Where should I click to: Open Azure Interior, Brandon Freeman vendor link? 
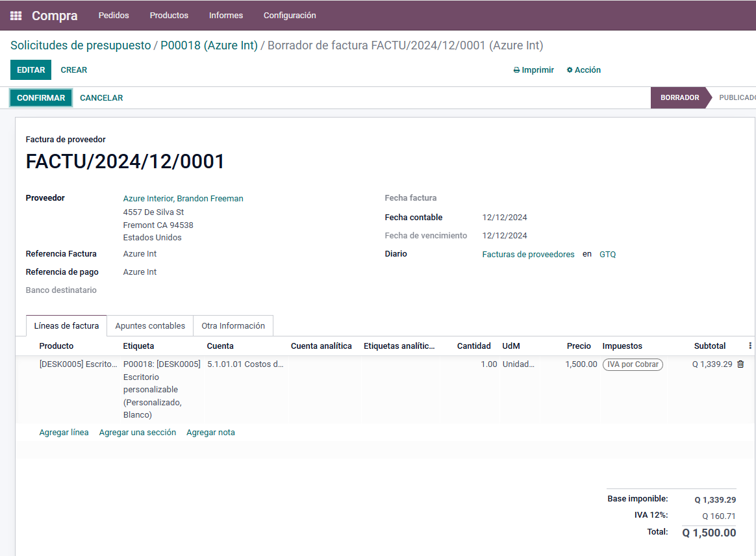click(183, 199)
